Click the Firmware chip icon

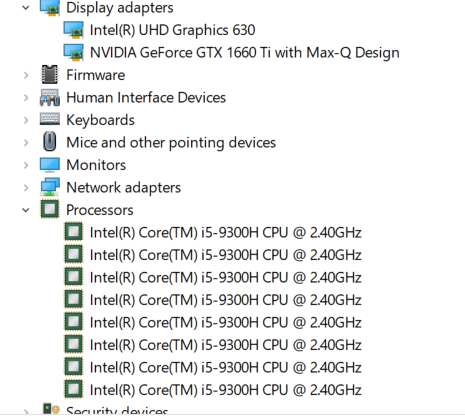(50, 75)
